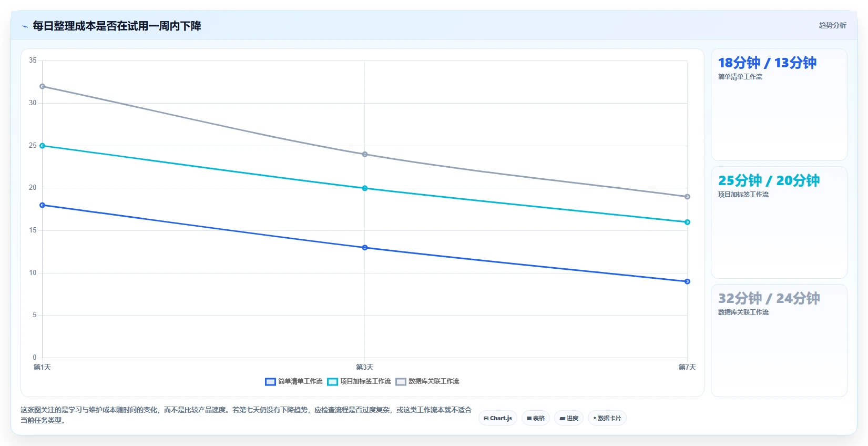868x446 pixels.
Task: Click the 30 tick on the y-axis
Action: coord(33,103)
